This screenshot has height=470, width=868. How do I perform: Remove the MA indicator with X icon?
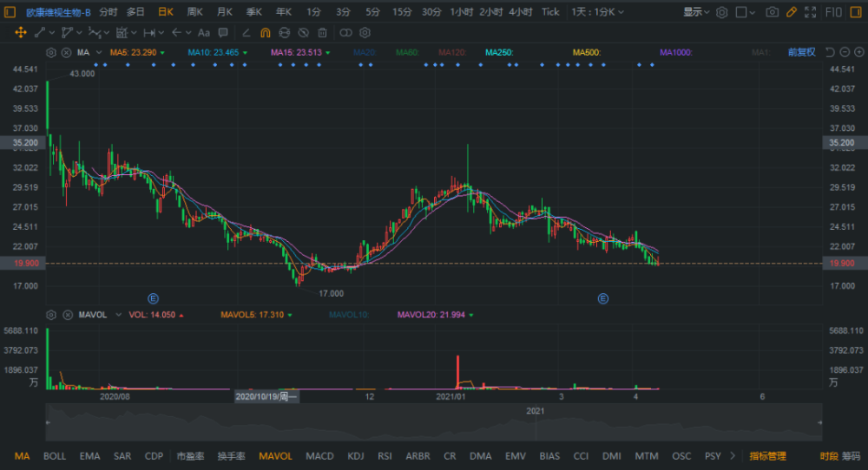pos(67,53)
